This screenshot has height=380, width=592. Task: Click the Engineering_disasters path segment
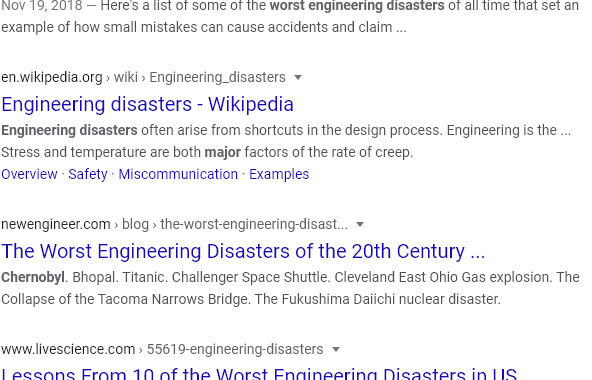217,77
